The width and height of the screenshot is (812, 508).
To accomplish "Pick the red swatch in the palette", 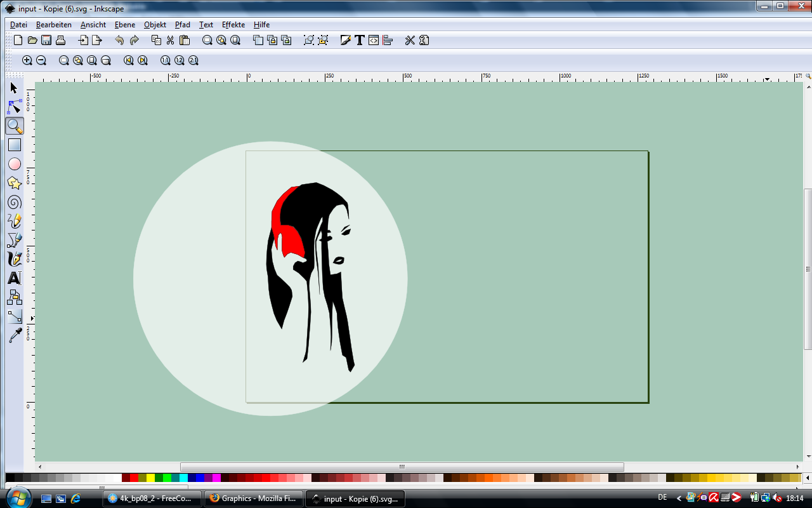I will (x=134, y=478).
